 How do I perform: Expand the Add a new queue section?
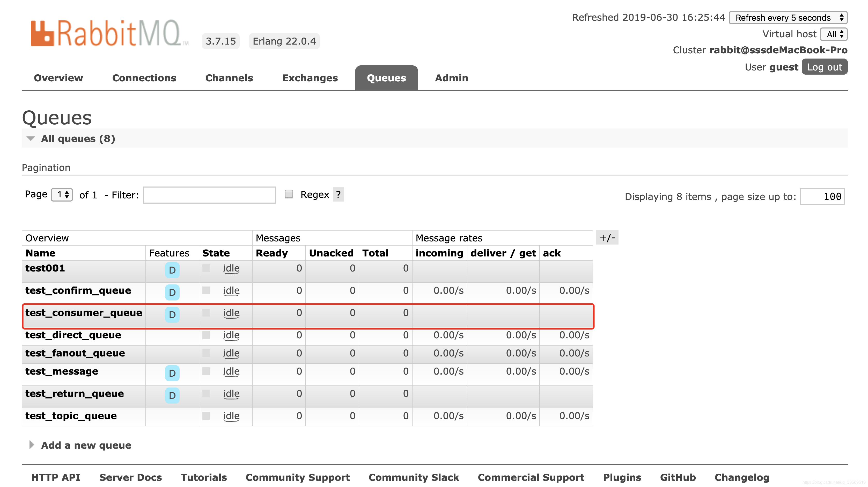click(86, 445)
